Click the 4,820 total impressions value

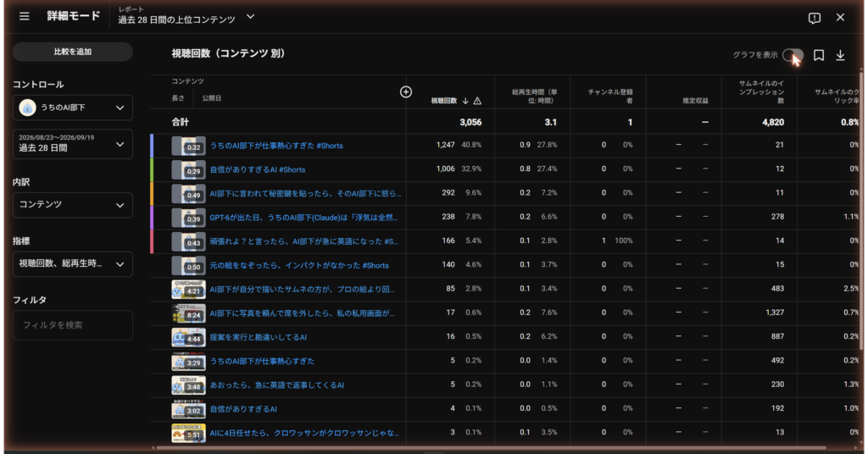click(773, 122)
